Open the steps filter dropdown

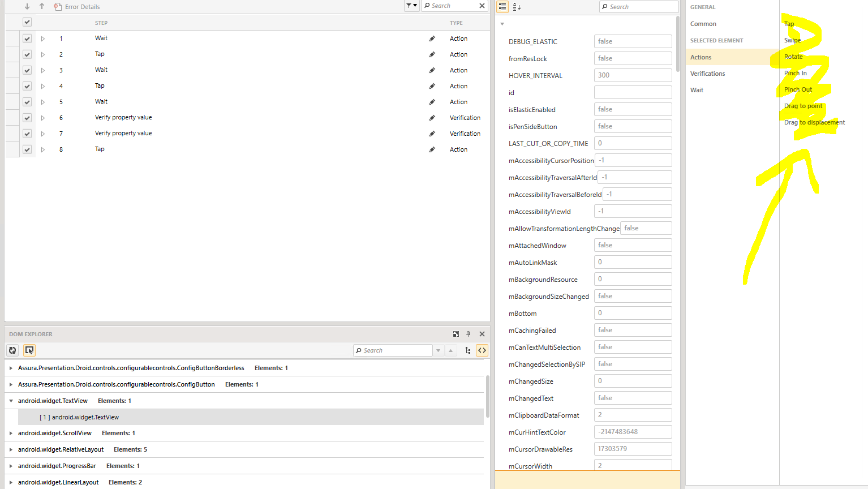click(x=411, y=6)
